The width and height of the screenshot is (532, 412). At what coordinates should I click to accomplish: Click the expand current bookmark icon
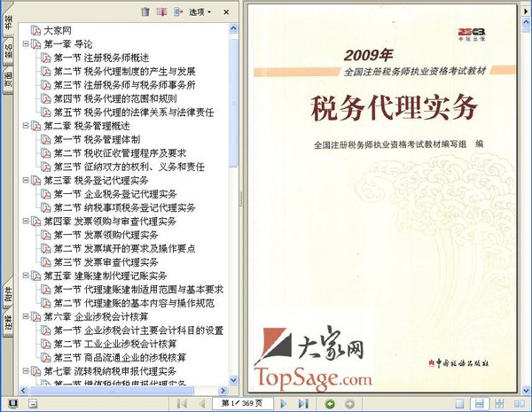pyautogui.click(x=178, y=12)
